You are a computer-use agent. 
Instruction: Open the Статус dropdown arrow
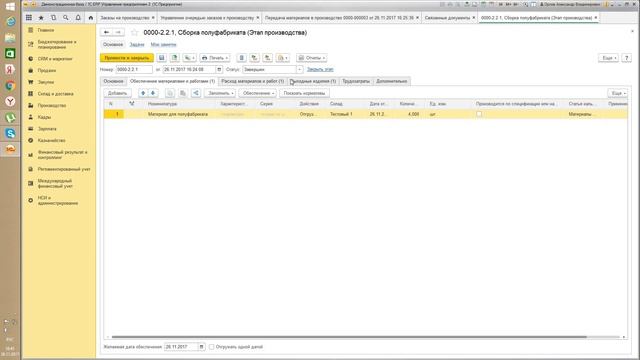(x=300, y=69)
